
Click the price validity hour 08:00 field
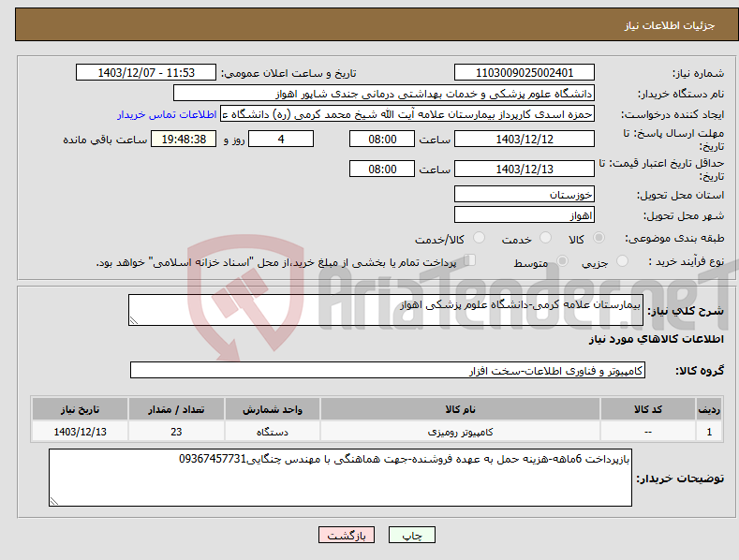382,169
